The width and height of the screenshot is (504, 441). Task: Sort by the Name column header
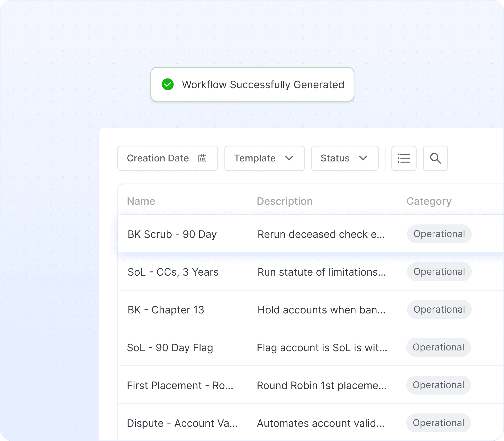tap(141, 201)
